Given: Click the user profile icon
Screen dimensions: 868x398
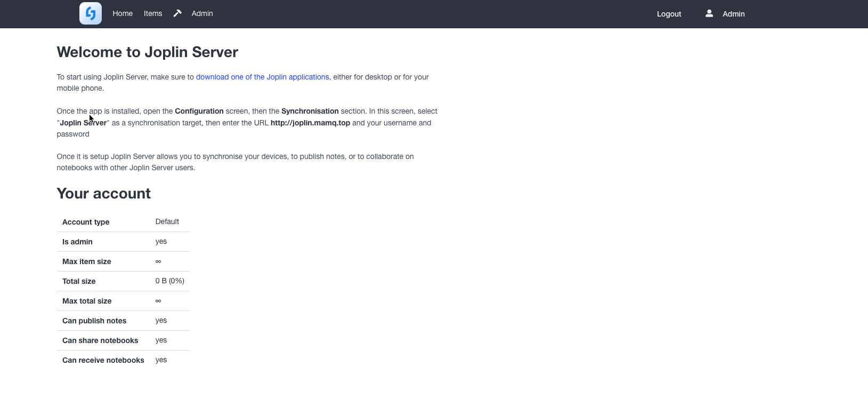Looking at the screenshot, I should pyautogui.click(x=709, y=13).
